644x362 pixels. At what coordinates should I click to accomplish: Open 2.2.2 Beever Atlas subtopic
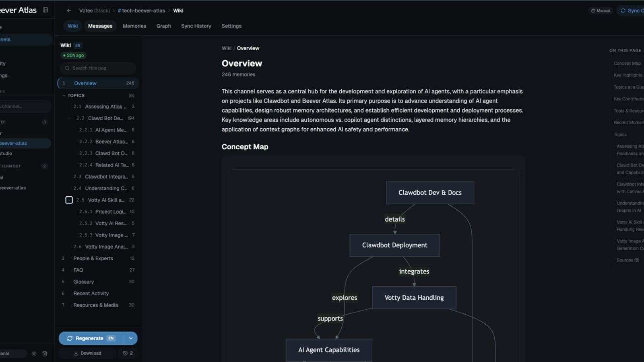coord(107,142)
